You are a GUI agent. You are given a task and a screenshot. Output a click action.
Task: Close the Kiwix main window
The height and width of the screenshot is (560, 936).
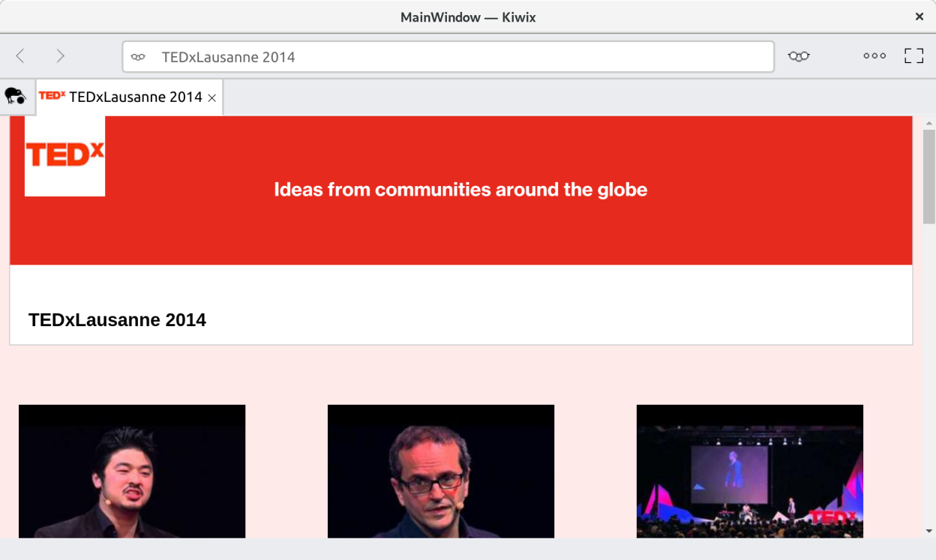coord(919,16)
